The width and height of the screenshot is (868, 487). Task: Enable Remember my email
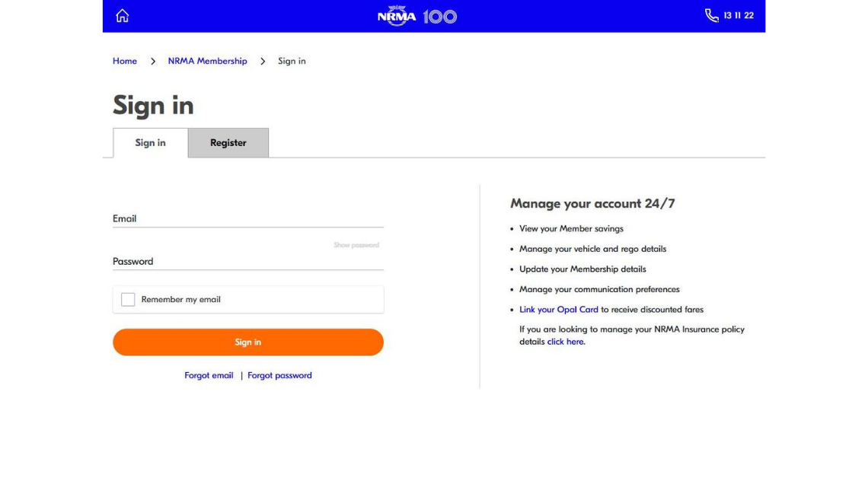[x=128, y=299]
